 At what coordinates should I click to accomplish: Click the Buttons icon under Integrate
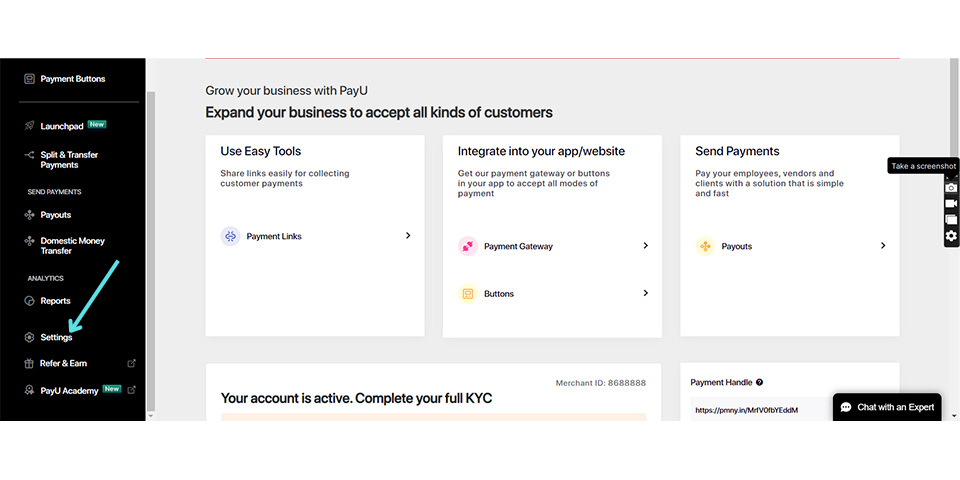coord(467,294)
